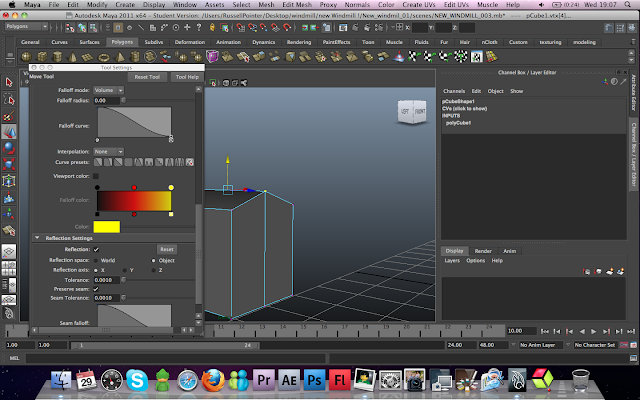Viewport: 640px width, 400px height.
Task: Click the yellow Color swatch
Action: (x=107, y=226)
